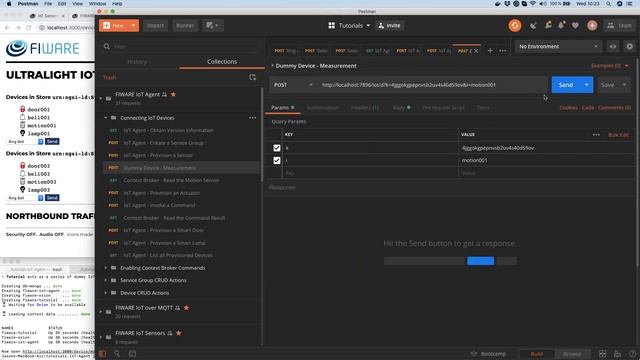Open the Save button dropdown arrow
The height and width of the screenshot is (360, 640).
click(x=624, y=85)
